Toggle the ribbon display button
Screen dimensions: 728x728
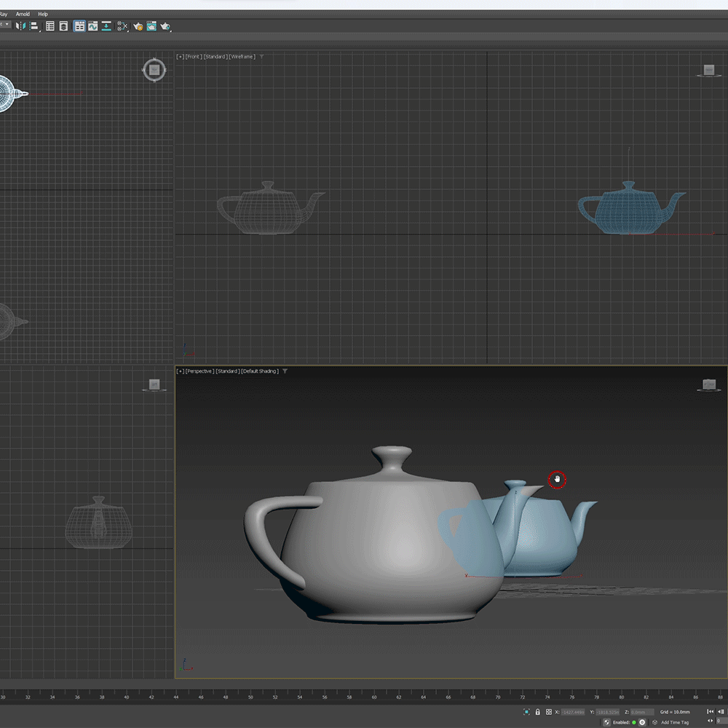(79, 26)
